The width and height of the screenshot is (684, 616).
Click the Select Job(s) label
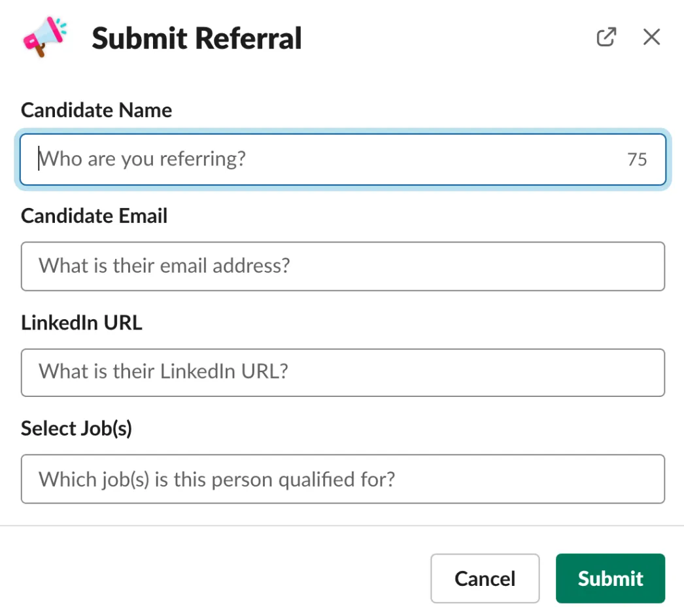tap(77, 428)
